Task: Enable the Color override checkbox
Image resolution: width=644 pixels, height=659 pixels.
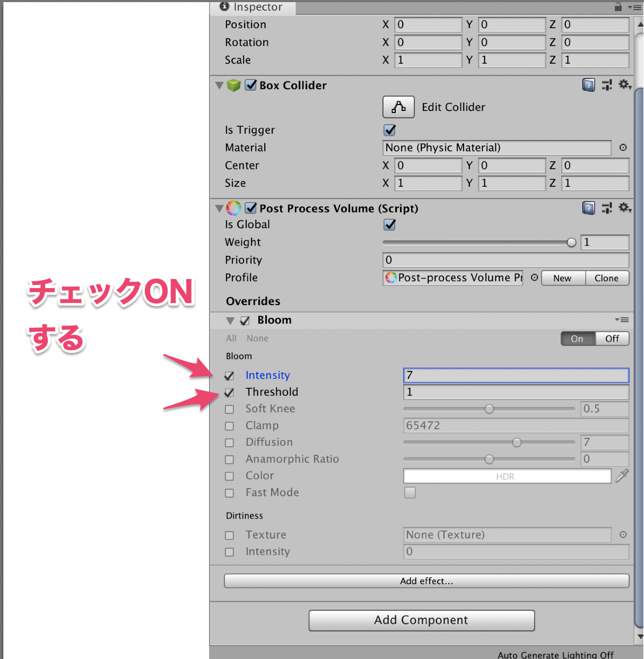Action: [229, 476]
